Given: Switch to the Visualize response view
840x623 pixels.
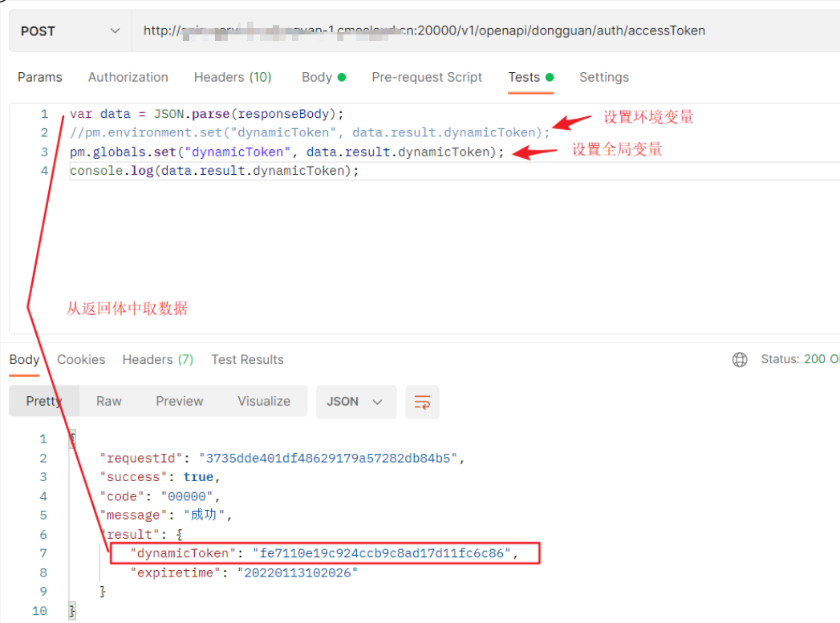Looking at the screenshot, I should (264, 402).
